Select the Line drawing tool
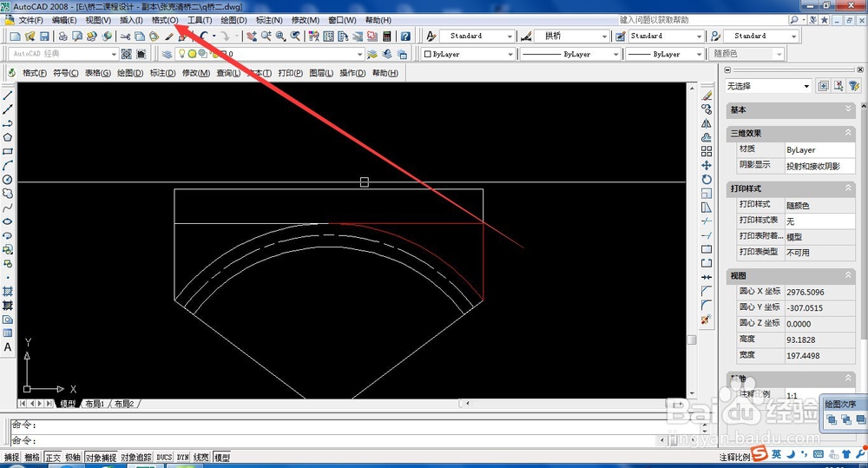This screenshot has width=868, height=468. [8, 96]
